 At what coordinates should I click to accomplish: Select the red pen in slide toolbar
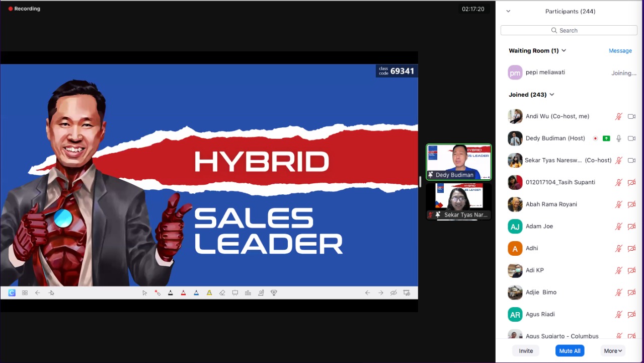pos(183,293)
